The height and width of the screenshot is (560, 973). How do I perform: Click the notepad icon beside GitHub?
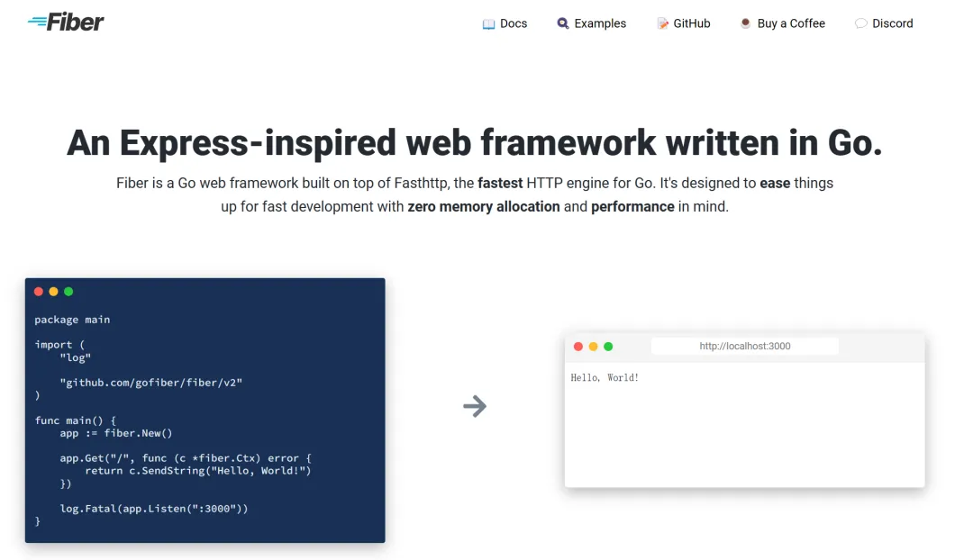[x=663, y=23]
